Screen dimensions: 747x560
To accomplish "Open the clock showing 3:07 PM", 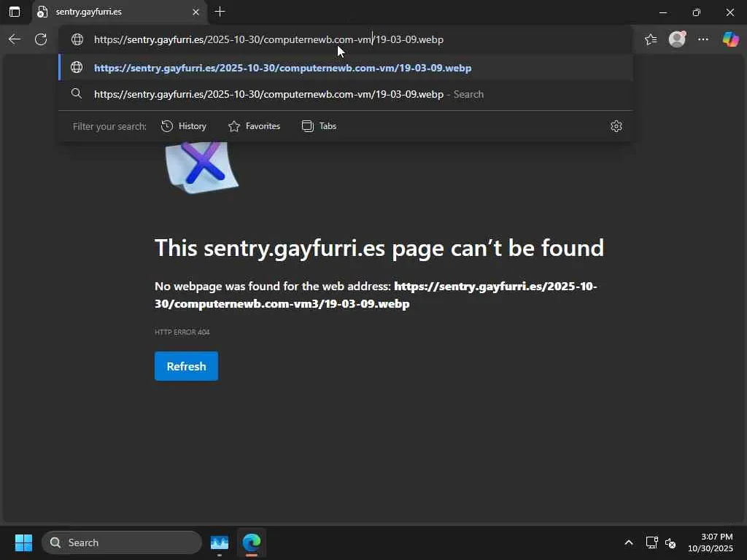I will pyautogui.click(x=711, y=542).
